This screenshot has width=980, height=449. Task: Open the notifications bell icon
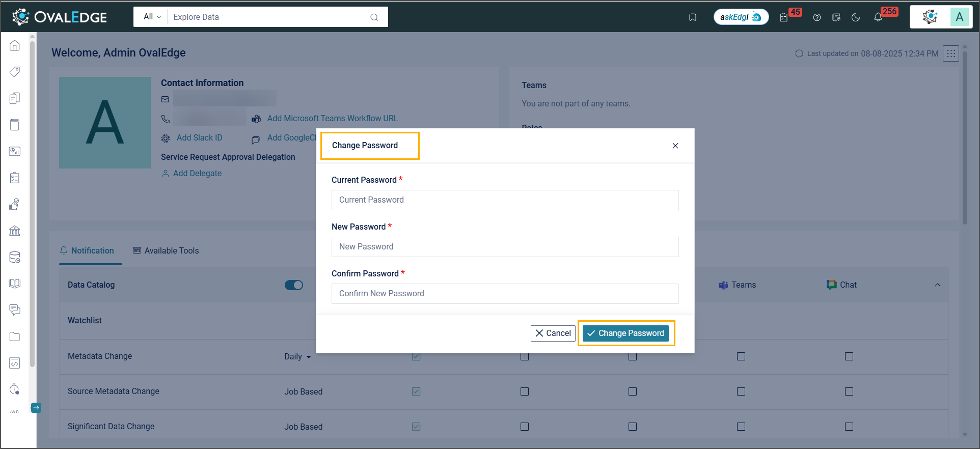pyautogui.click(x=878, y=17)
